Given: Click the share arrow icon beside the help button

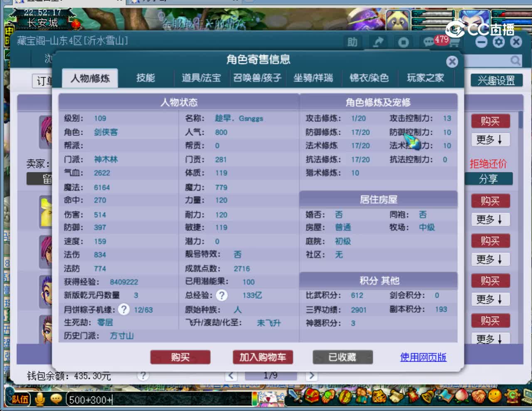Looking at the screenshot, I should 377,42.
